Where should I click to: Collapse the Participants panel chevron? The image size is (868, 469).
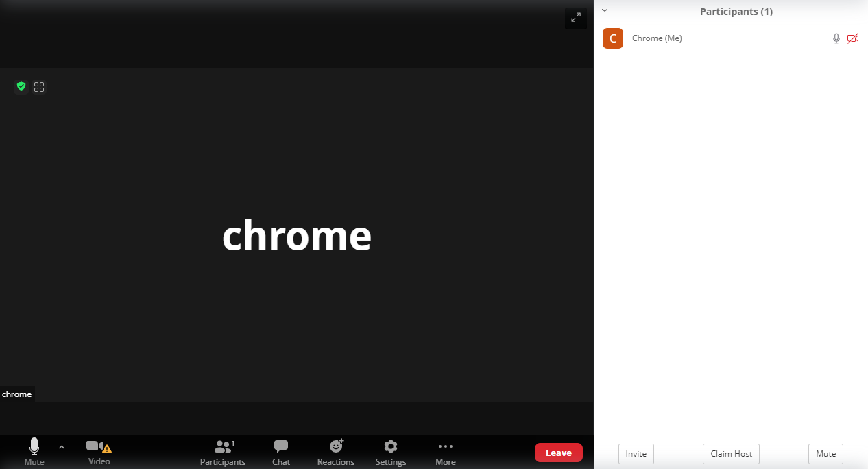605,10
